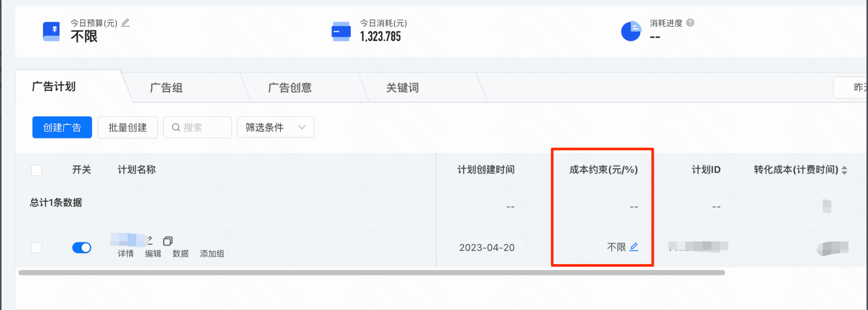Switch to the 广告组 tab
Viewport: 868px width, 310px height.
[166, 87]
